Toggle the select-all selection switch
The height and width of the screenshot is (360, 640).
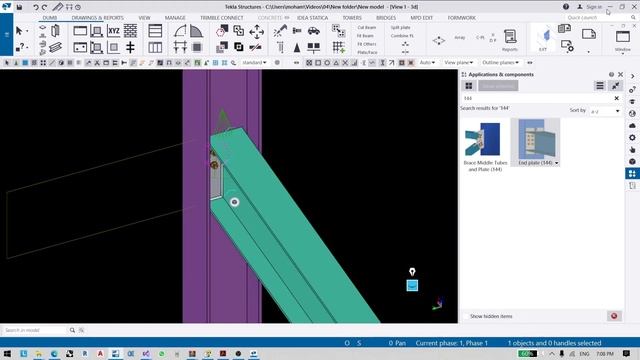(7, 63)
